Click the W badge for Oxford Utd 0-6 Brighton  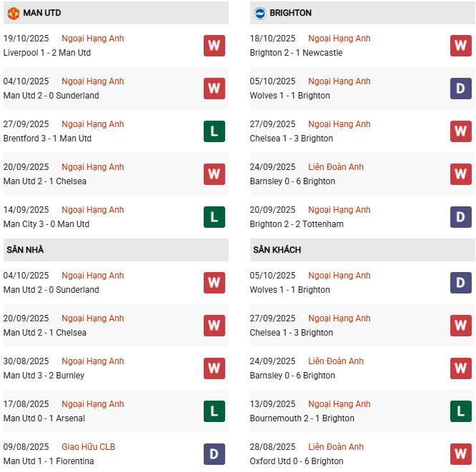point(460,454)
